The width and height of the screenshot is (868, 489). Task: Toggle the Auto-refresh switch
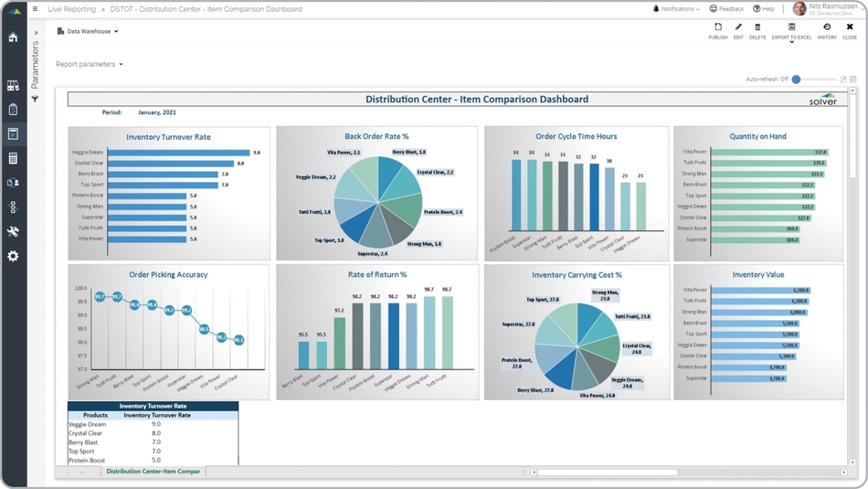(x=797, y=80)
